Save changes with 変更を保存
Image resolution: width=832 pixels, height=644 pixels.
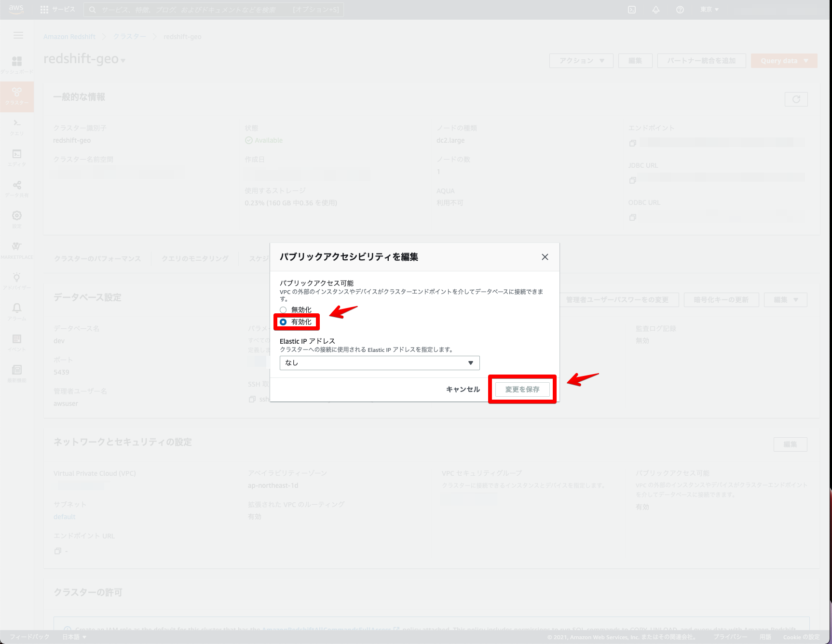pyautogui.click(x=522, y=389)
